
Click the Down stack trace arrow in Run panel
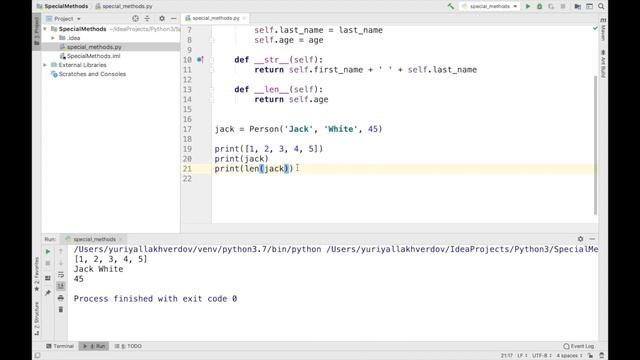click(x=61, y=263)
